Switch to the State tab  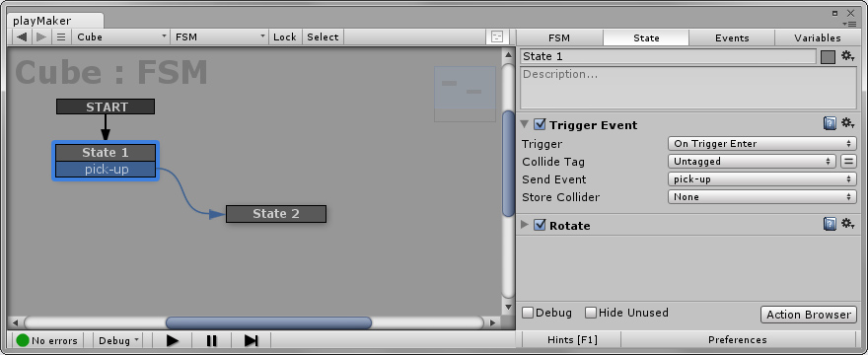[646, 37]
